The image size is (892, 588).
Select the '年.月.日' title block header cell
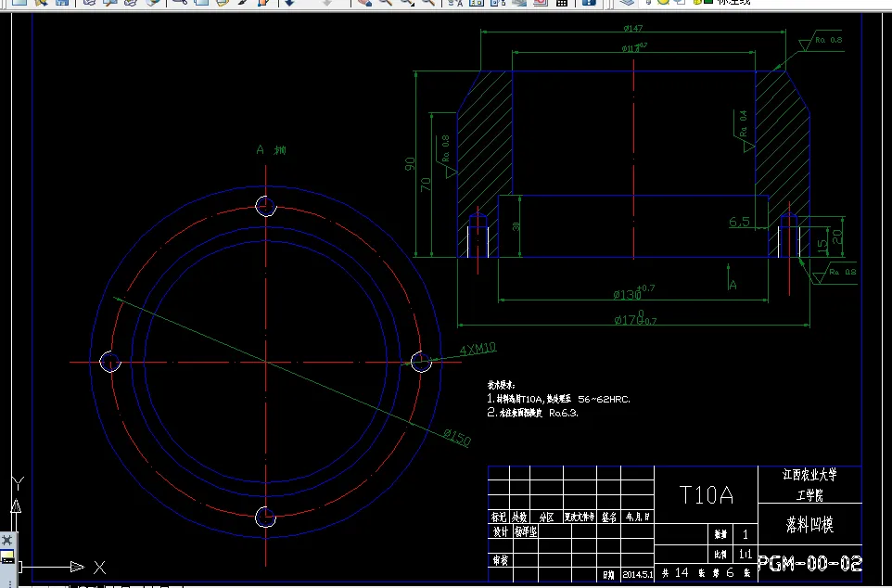click(x=637, y=517)
